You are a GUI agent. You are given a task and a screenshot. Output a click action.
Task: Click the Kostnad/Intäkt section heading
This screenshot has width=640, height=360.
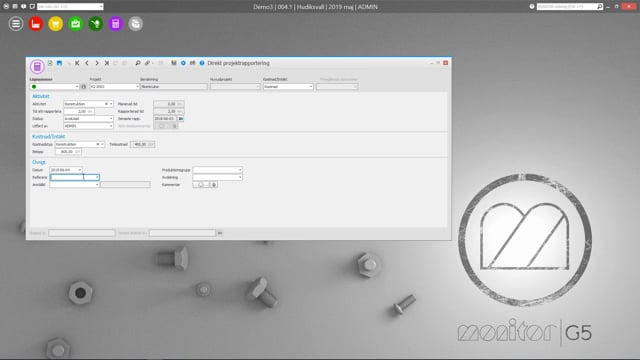tap(49, 137)
